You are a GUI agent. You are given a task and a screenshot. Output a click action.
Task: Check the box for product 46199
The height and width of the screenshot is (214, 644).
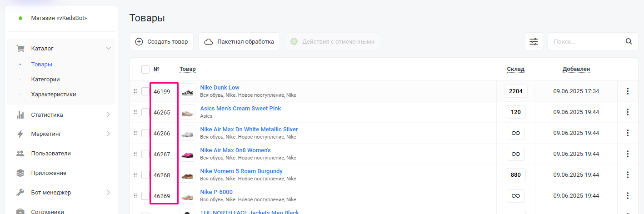145,91
